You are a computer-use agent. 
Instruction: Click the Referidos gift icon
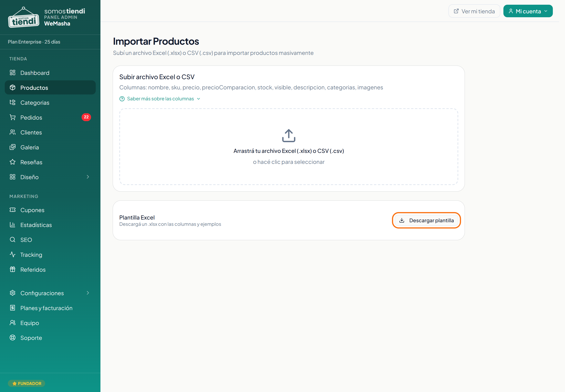[x=13, y=269]
